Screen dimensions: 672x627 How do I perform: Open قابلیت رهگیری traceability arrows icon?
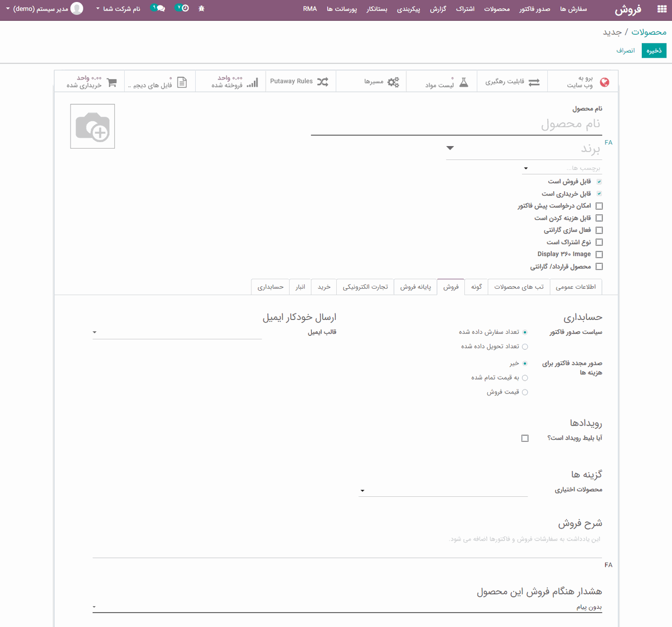534,82
